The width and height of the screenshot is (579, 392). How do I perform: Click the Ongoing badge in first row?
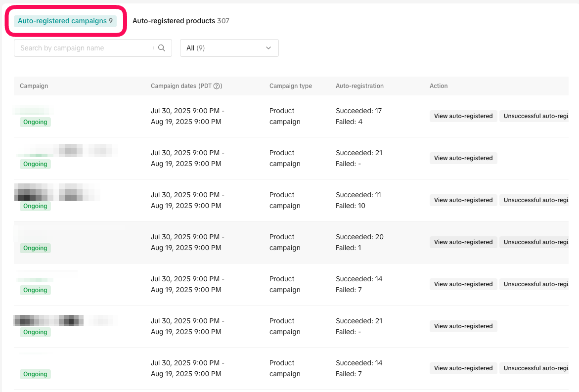[x=35, y=122]
